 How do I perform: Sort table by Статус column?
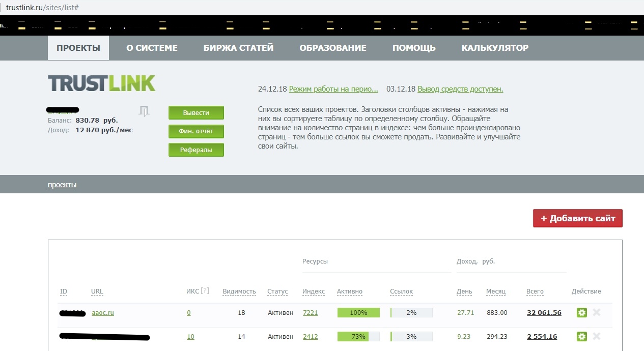pos(277,291)
